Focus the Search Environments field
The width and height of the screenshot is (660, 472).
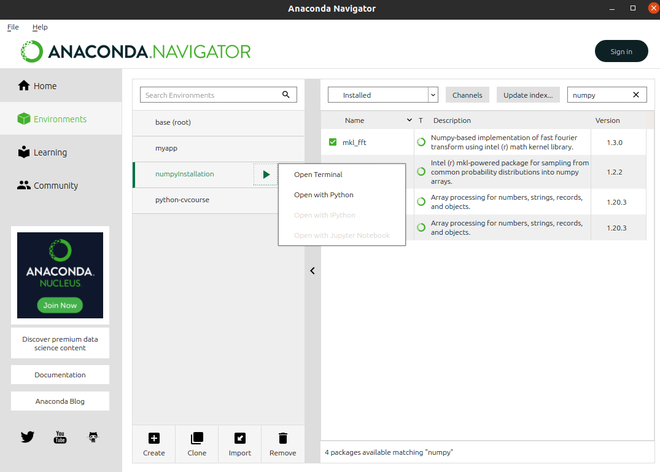pos(218,95)
